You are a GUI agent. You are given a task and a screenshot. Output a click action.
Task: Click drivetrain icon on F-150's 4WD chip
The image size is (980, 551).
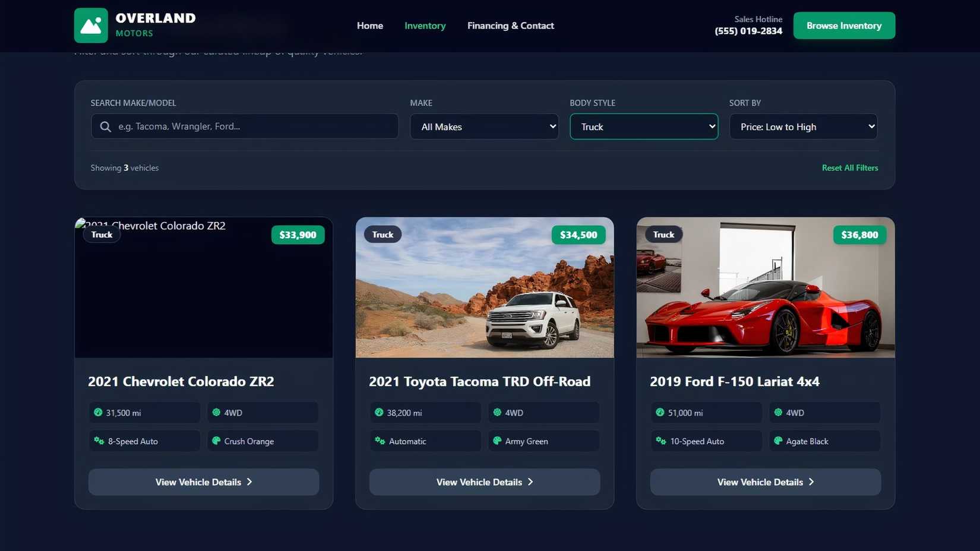[x=778, y=412]
